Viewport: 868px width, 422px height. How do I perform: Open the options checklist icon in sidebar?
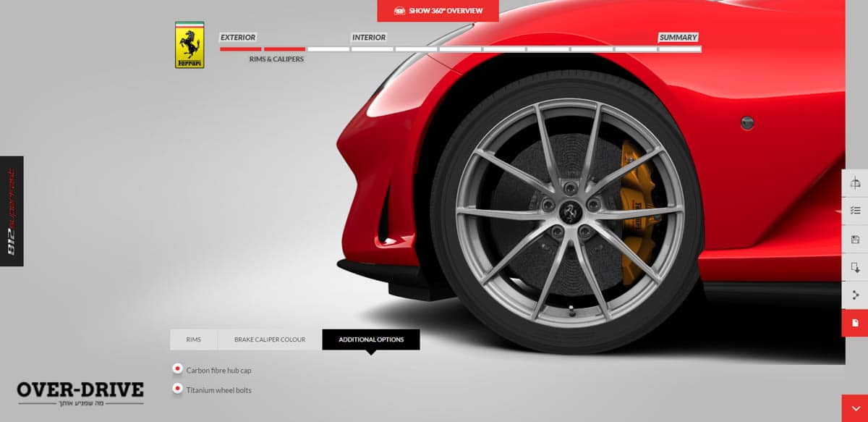click(x=855, y=211)
